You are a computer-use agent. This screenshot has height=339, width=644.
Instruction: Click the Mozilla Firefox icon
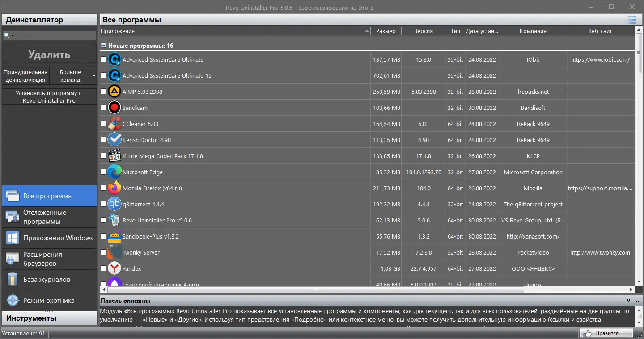[115, 188]
